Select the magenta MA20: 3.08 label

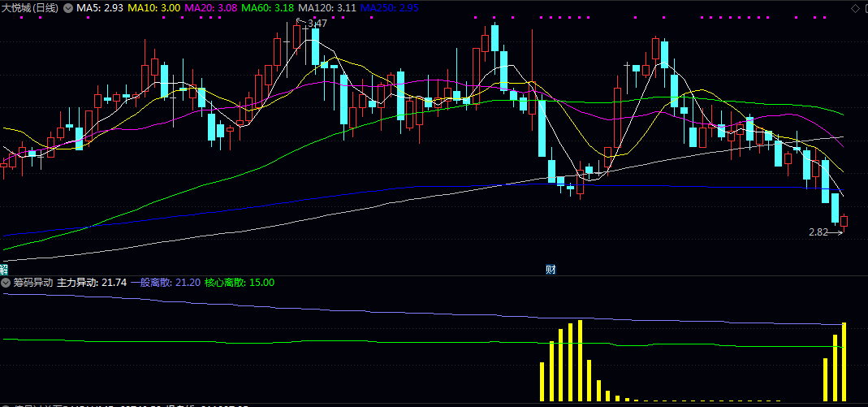[211, 7]
